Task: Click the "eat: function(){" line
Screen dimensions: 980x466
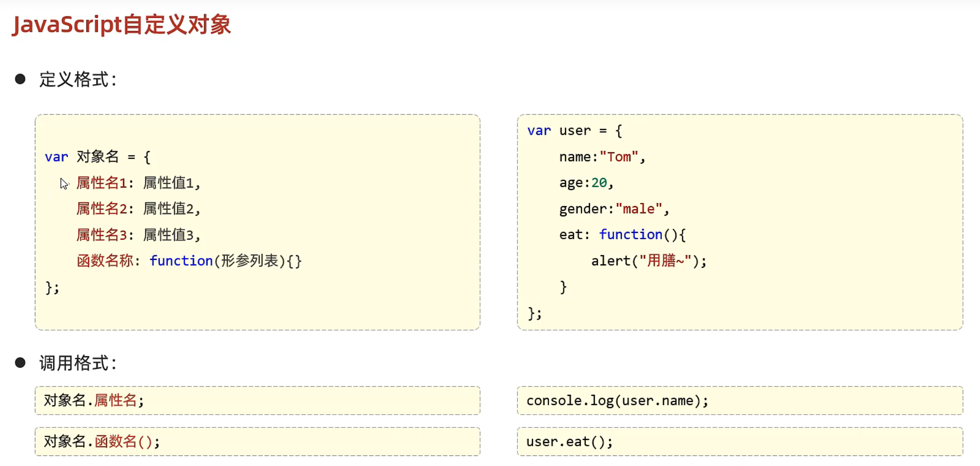Action: [623, 235]
